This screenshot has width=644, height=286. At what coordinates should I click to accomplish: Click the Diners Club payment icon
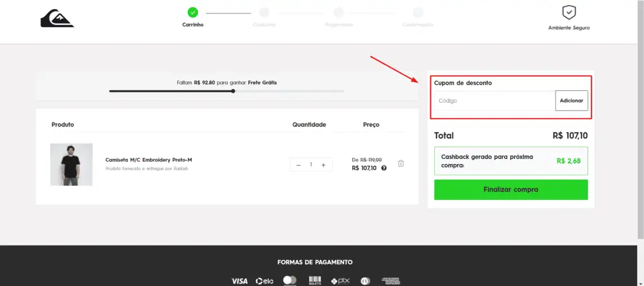point(365,281)
